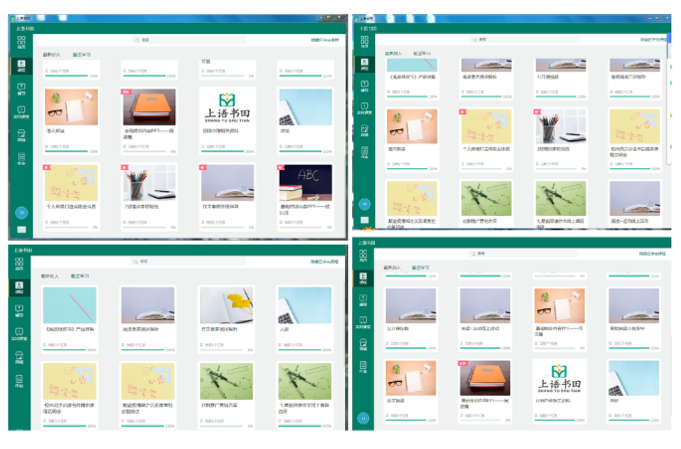Open the shop storefront icon in top-right window sidebar
Viewport: 681px width, 449px height.
pos(364,130)
